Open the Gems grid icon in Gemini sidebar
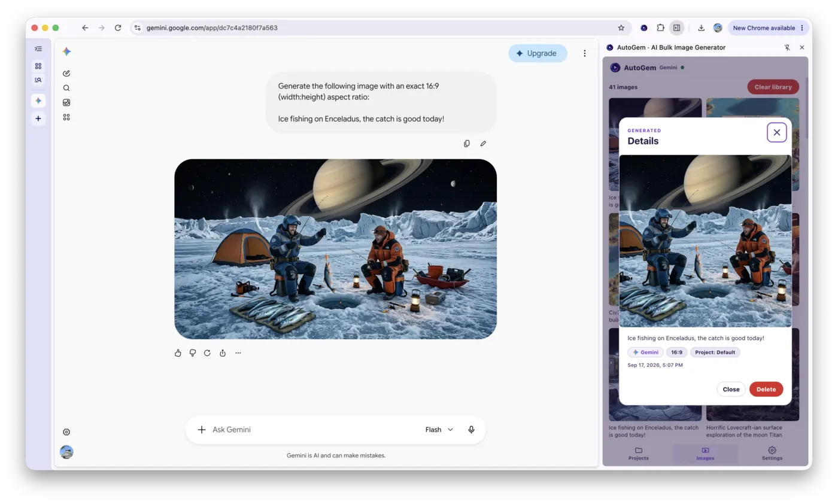This screenshot has height=504, width=838. 66,117
